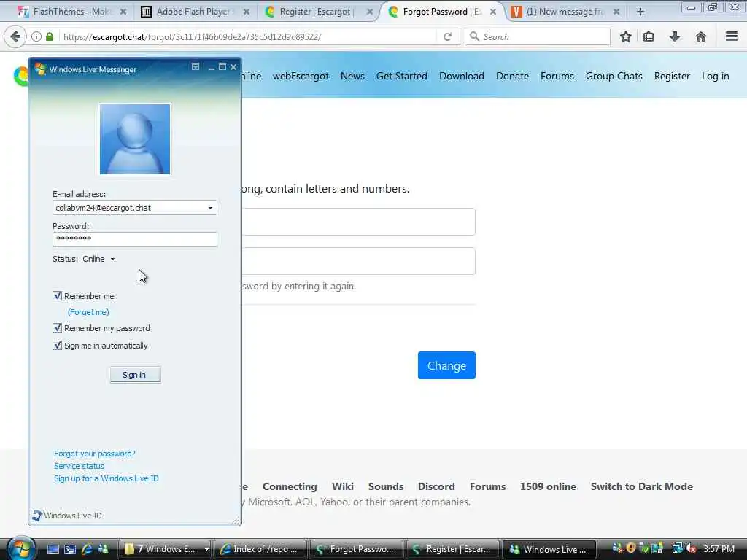Image resolution: width=747 pixels, height=560 pixels.
Task: Open Sounds footer link
Action: pyautogui.click(x=386, y=486)
